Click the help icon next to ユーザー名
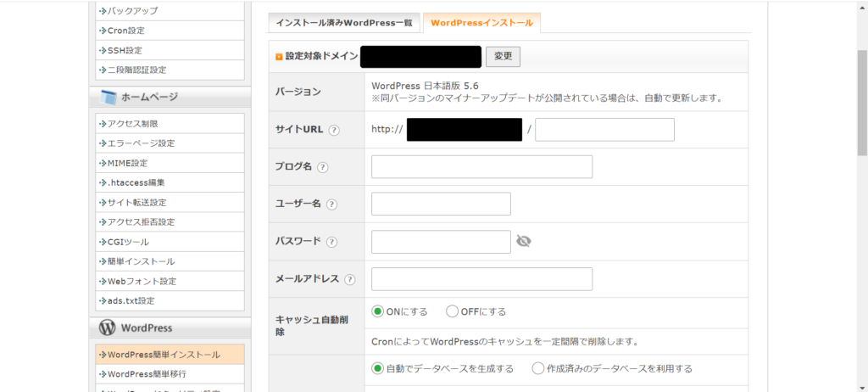The height and width of the screenshot is (392, 868). coord(331,204)
